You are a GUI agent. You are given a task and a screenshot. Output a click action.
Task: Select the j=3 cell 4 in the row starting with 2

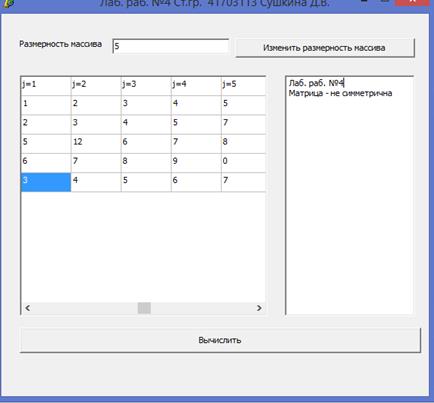tap(146, 125)
